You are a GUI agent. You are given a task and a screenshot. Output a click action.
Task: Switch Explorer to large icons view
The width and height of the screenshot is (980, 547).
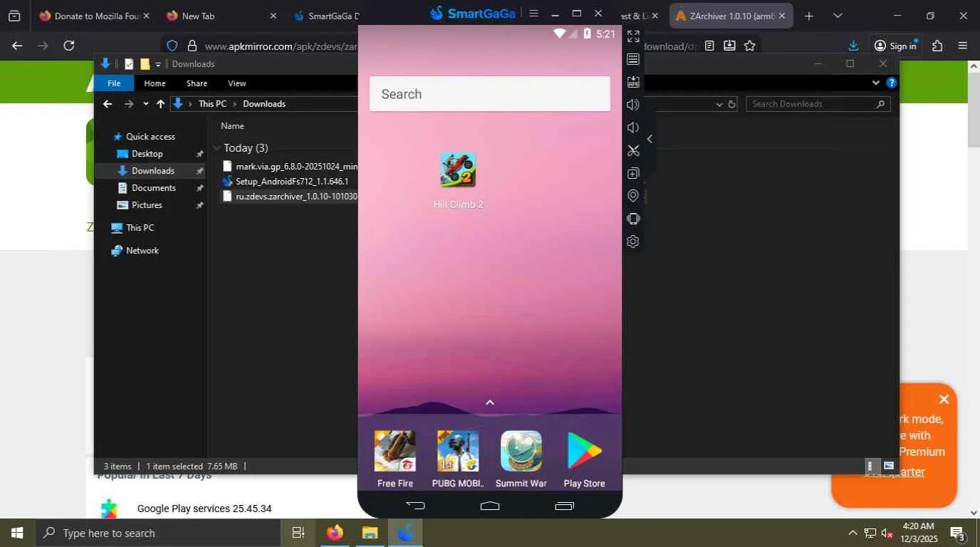[x=889, y=467]
